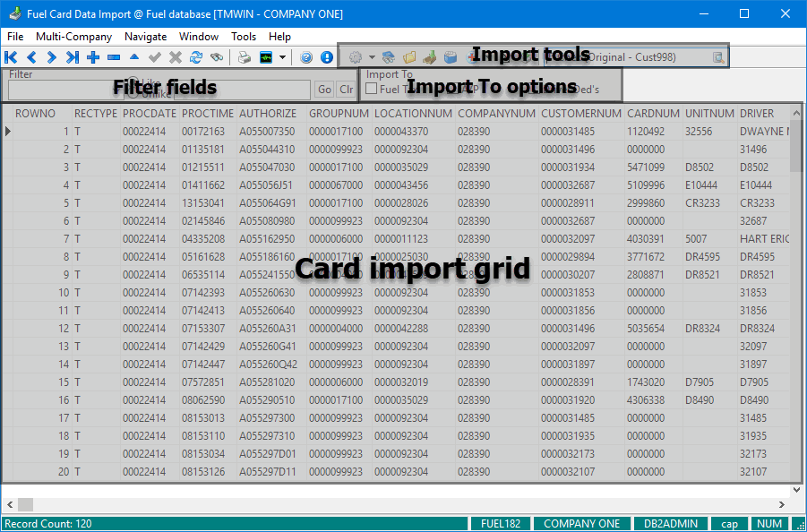The height and width of the screenshot is (532, 807).
Task: Refresh data with the circular arrows icon
Action: [195, 57]
